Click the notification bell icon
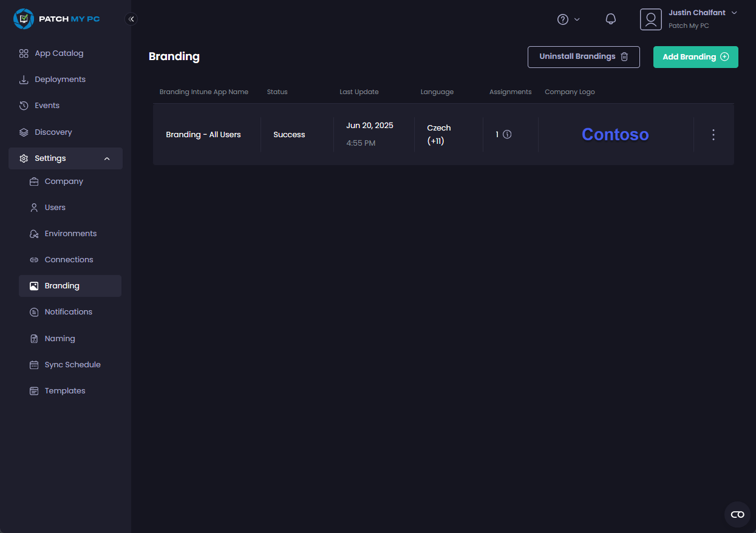The image size is (756, 533). tap(611, 19)
